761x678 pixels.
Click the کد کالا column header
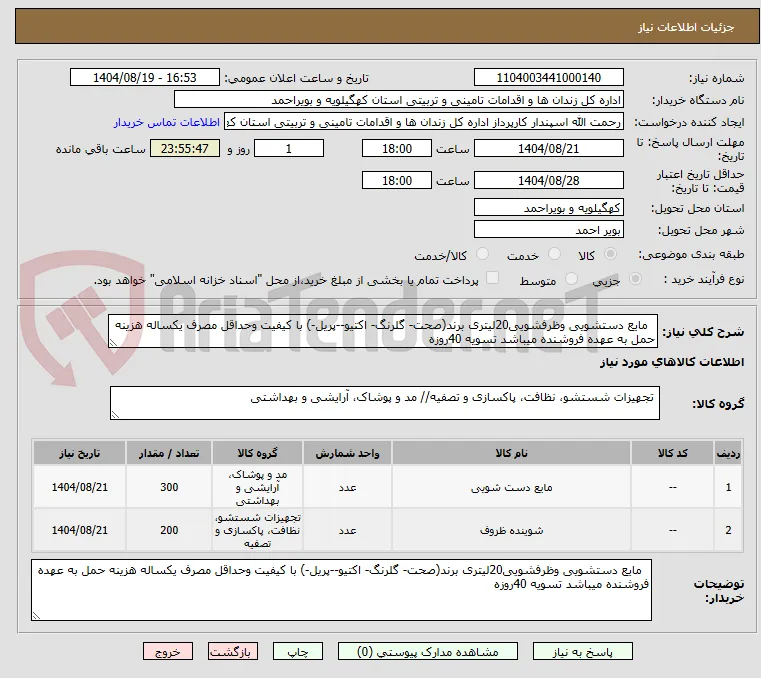pos(672,453)
